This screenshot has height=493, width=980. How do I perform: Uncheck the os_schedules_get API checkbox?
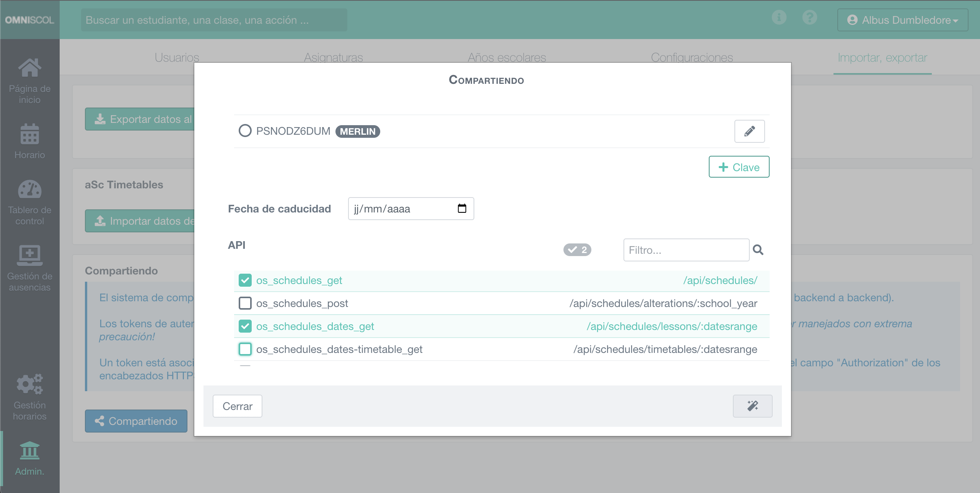pos(245,280)
